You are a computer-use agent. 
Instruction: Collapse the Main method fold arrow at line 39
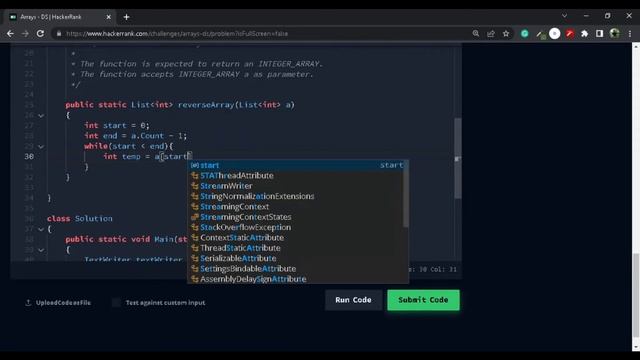[41, 250]
